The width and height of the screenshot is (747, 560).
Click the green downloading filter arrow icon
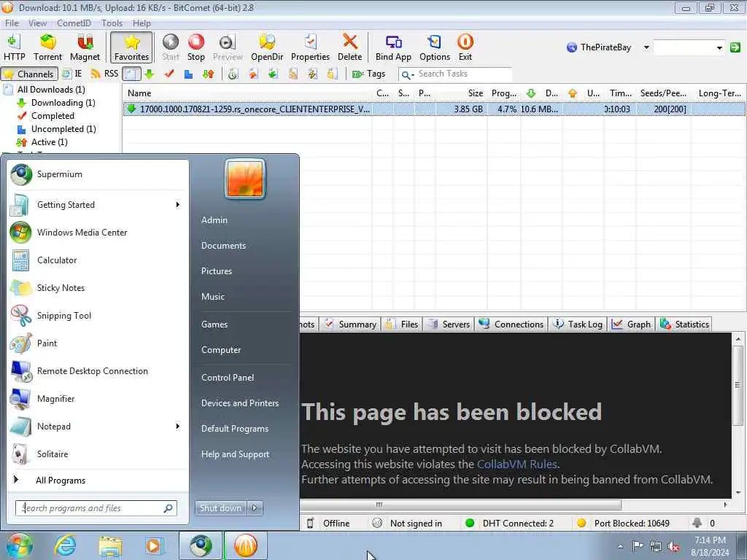tap(149, 74)
